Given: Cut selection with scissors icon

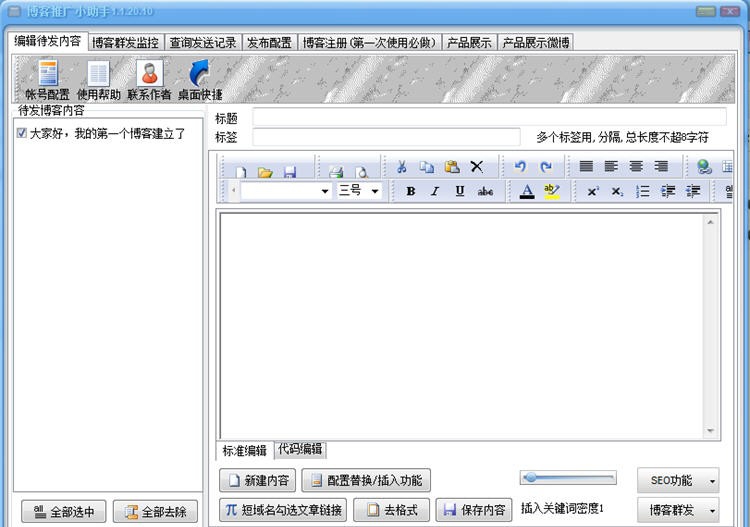Looking at the screenshot, I should [402, 166].
